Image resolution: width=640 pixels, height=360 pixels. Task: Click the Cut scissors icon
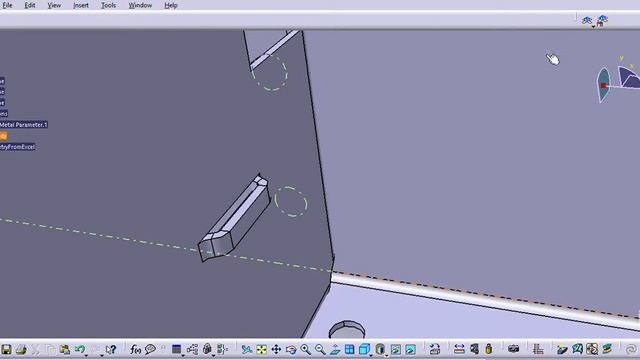36,349
